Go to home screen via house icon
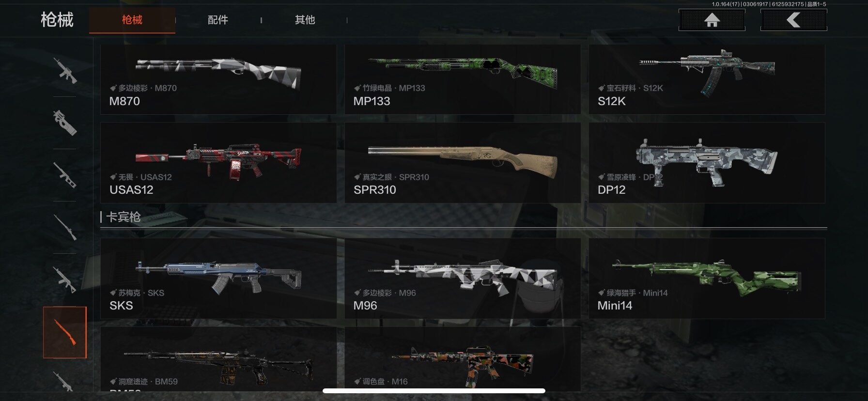 tap(712, 20)
